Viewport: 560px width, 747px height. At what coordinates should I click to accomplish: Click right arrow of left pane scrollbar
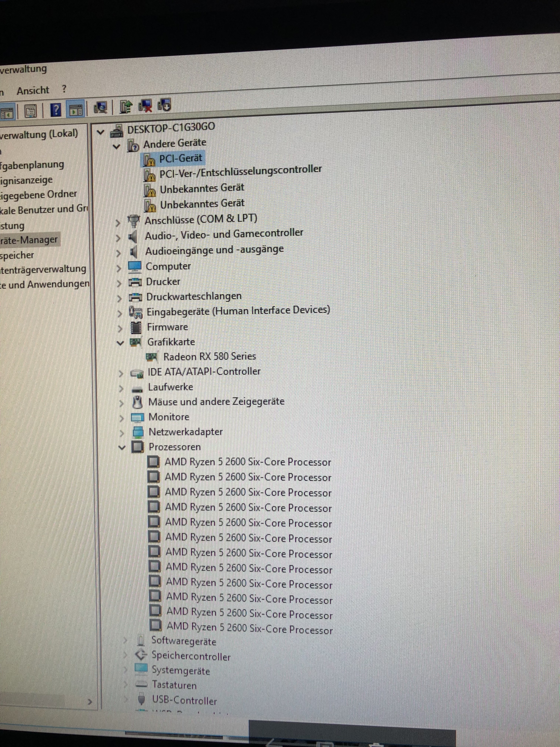click(90, 702)
